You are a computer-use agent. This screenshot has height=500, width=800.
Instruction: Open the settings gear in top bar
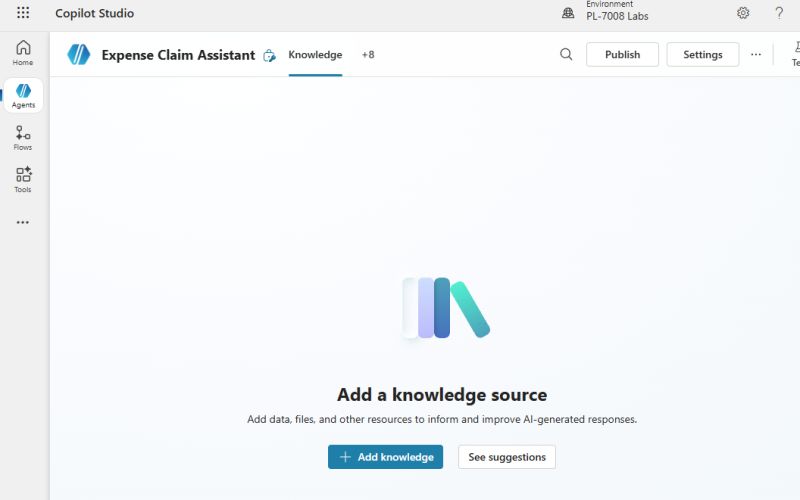[743, 13]
